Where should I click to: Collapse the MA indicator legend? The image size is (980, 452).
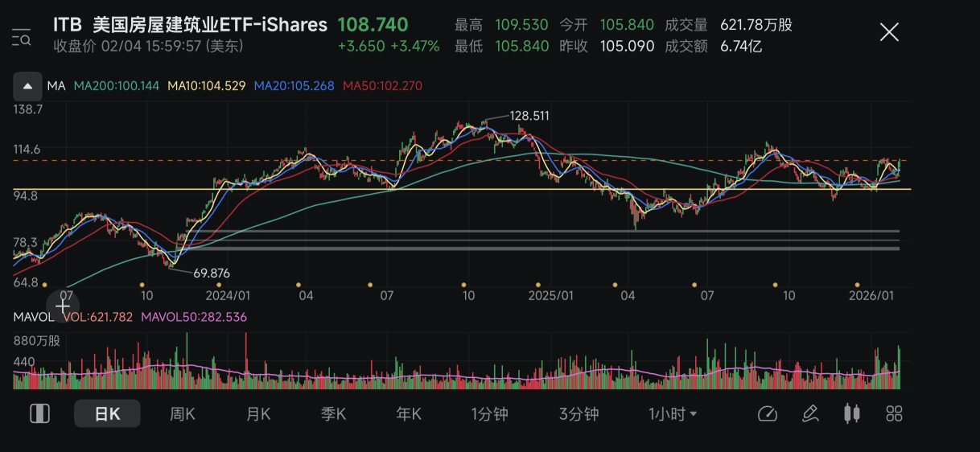(x=27, y=86)
